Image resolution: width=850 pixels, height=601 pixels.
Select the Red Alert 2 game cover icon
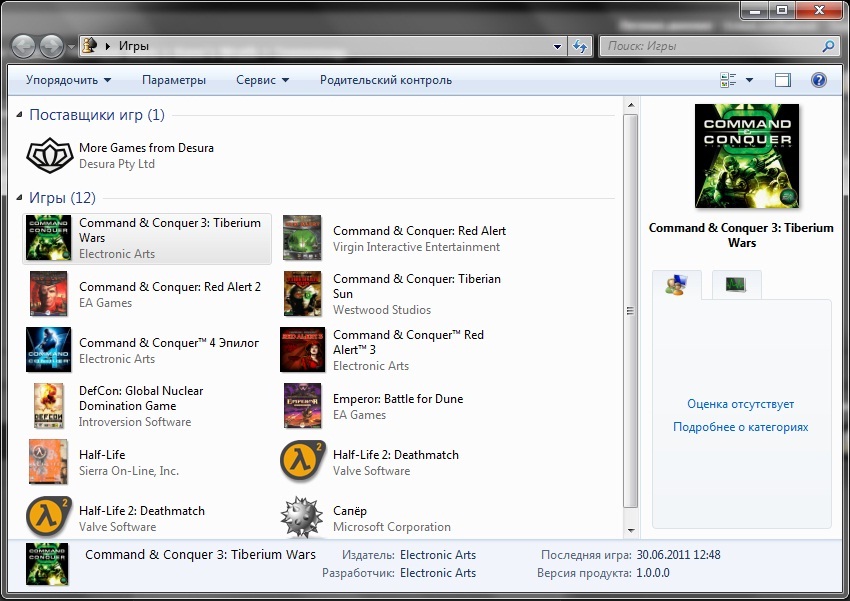(48, 294)
